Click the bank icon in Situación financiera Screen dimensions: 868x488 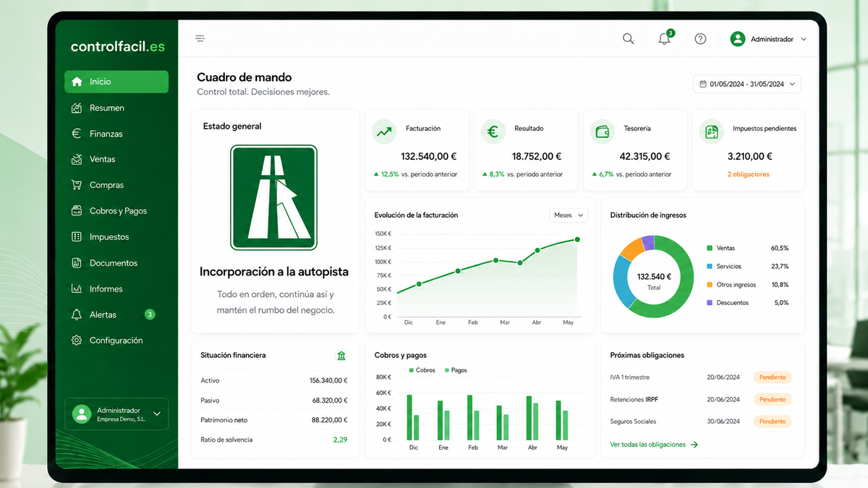(341, 356)
